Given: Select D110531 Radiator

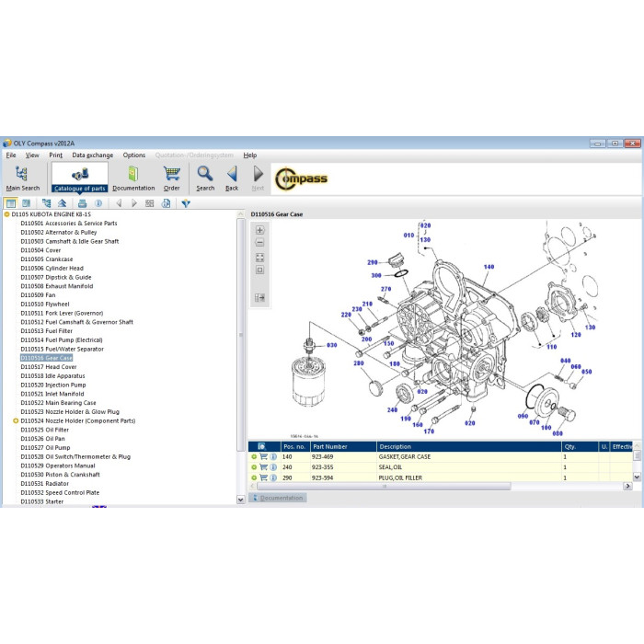Looking at the screenshot, I should [45, 483].
